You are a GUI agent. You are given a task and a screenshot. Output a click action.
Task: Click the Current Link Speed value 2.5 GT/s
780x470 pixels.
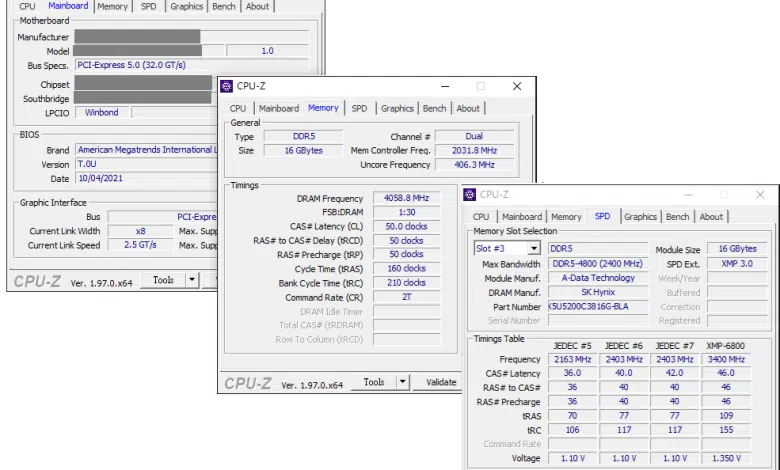pos(140,245)
